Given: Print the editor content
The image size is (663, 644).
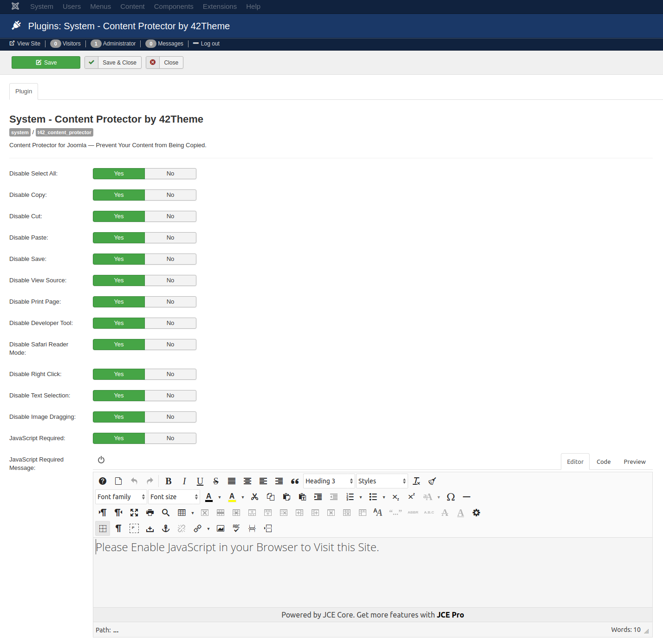Looking at the screenshot, I should pyautogui.click(x=150, y=513).
